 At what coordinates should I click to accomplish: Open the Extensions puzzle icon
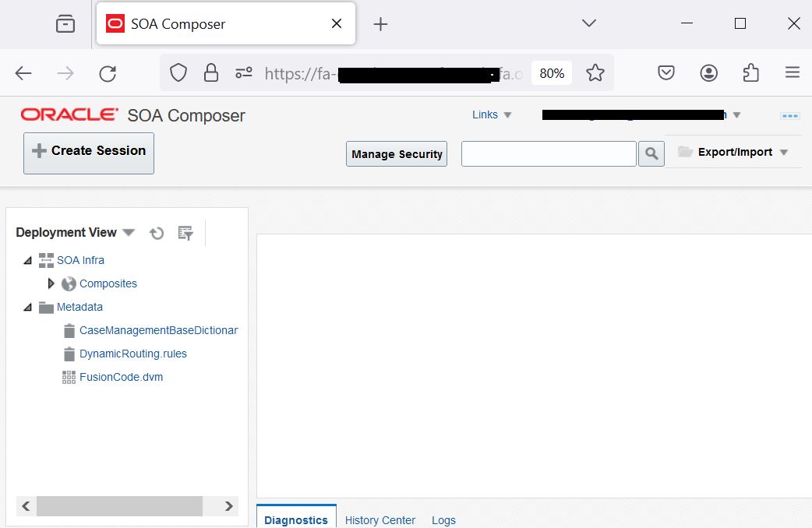tap(750, 72)
